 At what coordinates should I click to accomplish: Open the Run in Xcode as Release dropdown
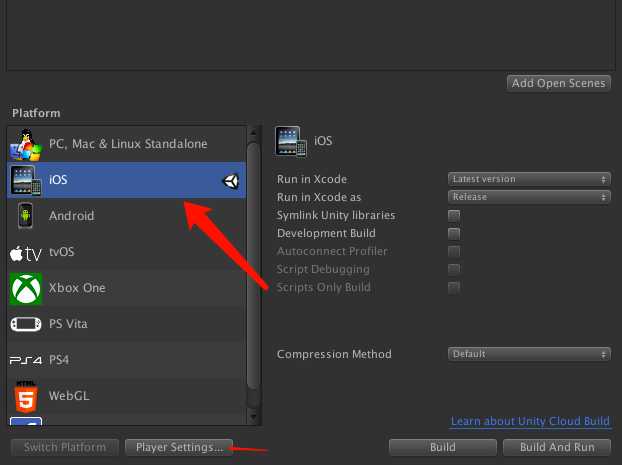click(529, 197)
